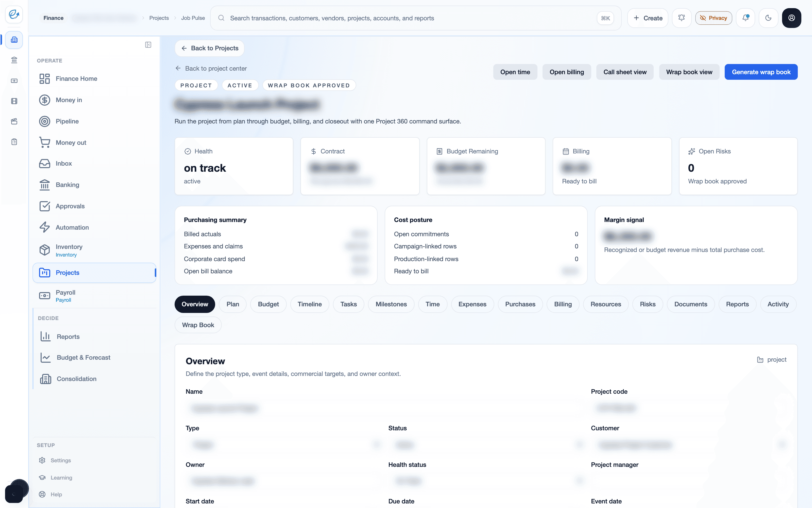The width and height of the screenshot is (812, 508).
Task: Open Approvals in sidebar
Action: [94, 206]
